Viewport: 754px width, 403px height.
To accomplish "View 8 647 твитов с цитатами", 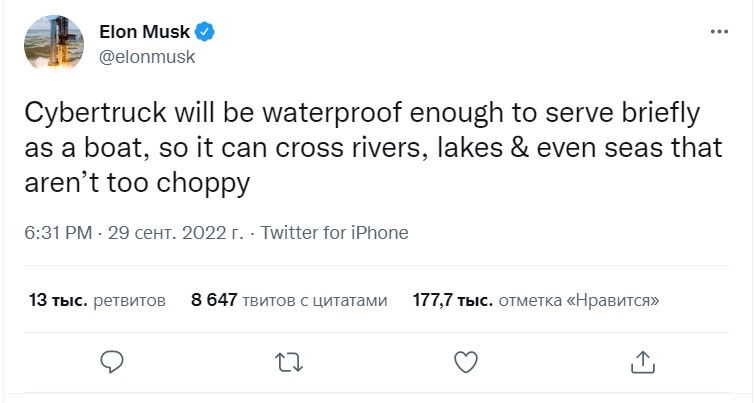I will tap(288, 300).
